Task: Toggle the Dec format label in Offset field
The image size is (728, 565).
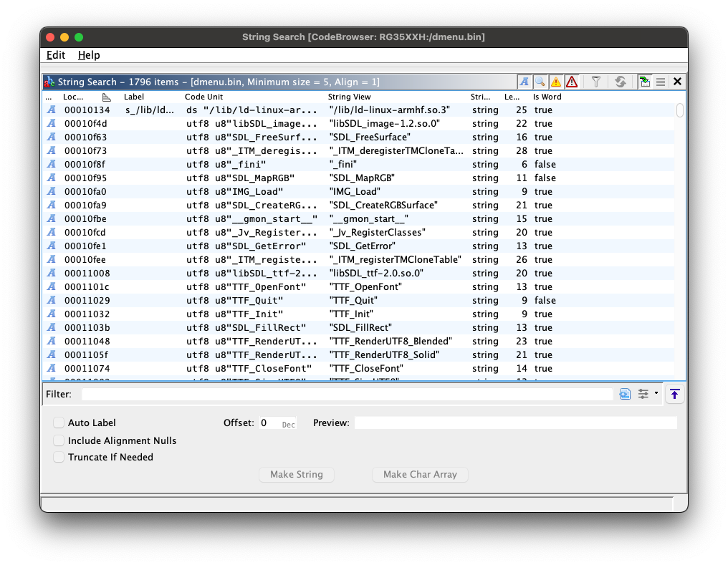Action: (288, 425)
